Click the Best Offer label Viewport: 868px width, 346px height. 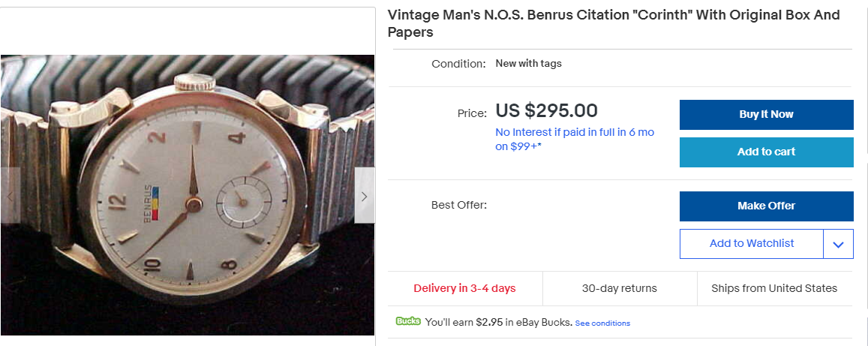click(458, 205)
